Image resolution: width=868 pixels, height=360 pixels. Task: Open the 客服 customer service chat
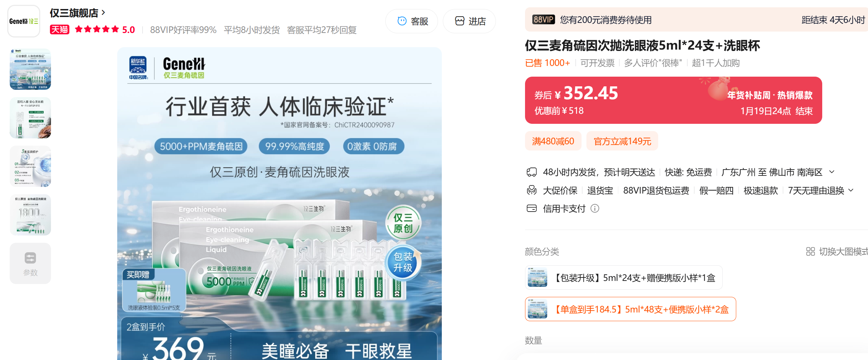tap(412, 21)
